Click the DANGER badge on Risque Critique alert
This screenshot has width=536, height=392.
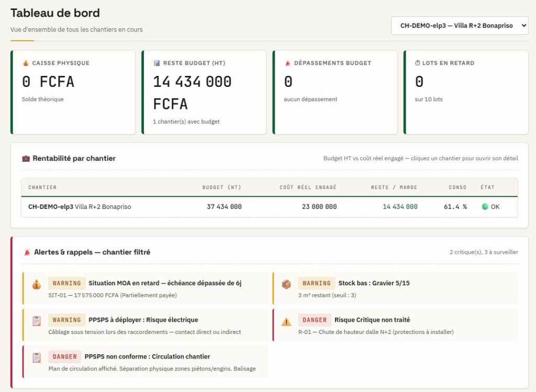point(315,320)
